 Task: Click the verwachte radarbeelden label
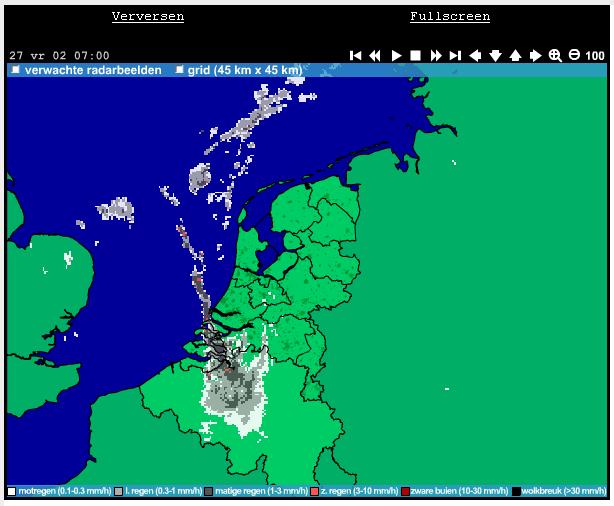pyautogui.click(x=93, y=70)
